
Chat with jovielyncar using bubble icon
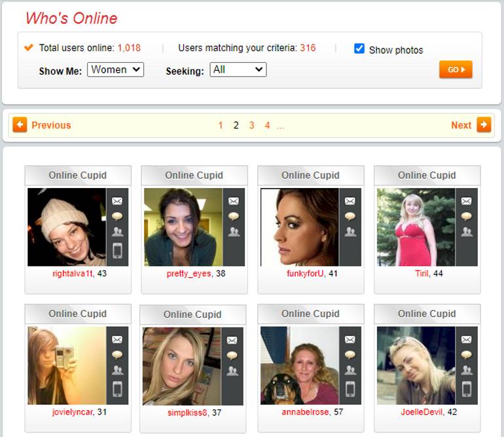coord(117,354)
